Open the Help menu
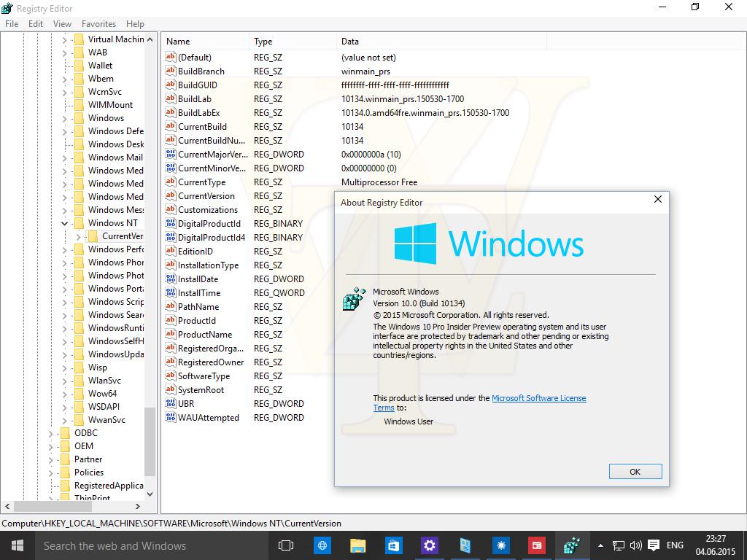This screenshot has height=560, width=747. [x=135, y=24]
